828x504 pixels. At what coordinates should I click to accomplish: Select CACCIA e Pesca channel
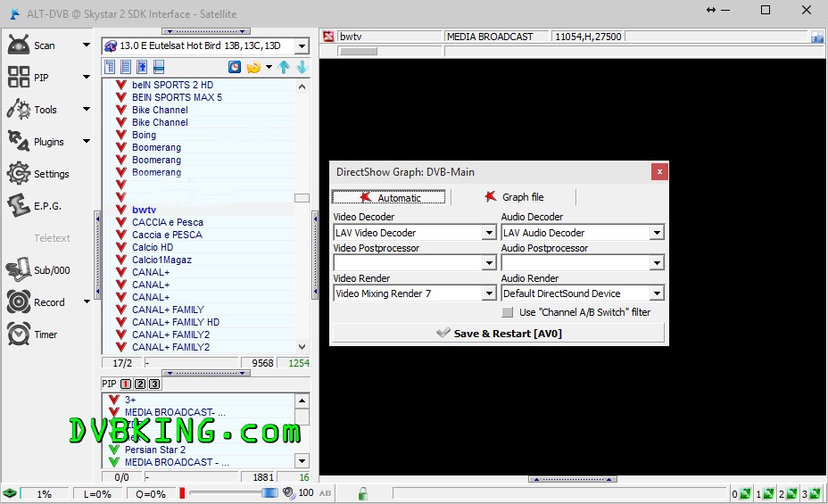168,222
